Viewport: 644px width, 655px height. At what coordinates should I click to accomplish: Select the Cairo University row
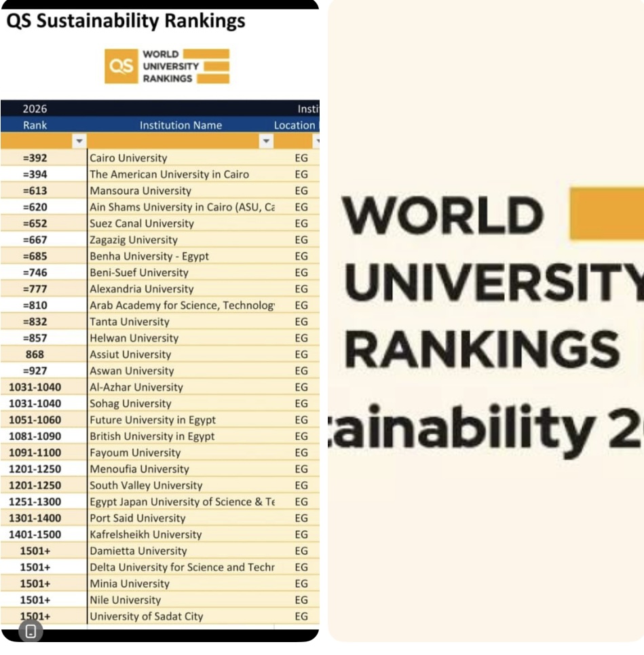(128, 158)
